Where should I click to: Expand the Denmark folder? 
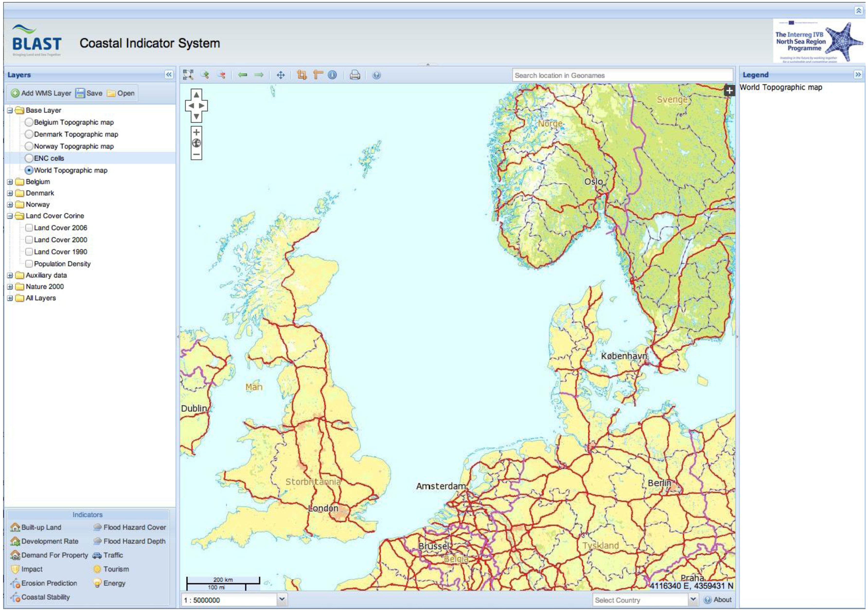click(10, 193)
